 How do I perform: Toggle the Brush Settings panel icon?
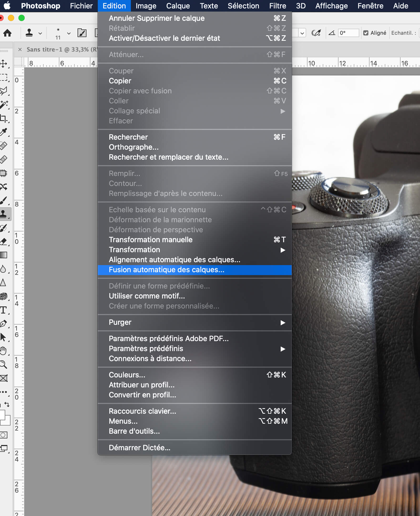pyautogui.click(x=82, y=33)
